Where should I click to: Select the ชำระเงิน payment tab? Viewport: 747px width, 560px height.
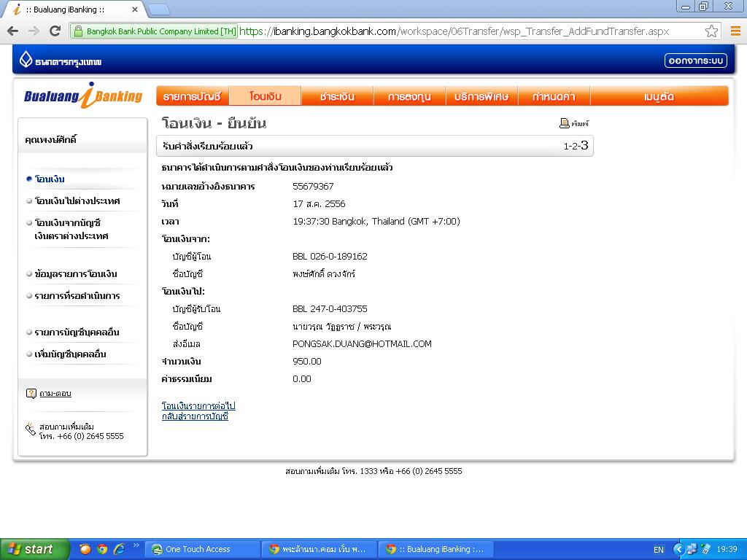(x=337, y=96)
